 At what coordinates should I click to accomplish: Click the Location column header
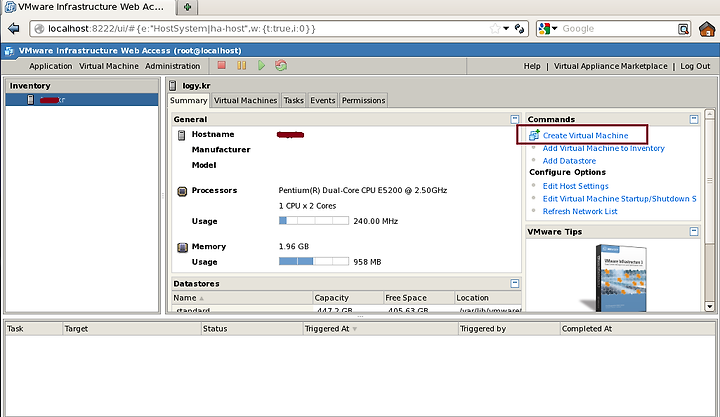tap(488, 298)
